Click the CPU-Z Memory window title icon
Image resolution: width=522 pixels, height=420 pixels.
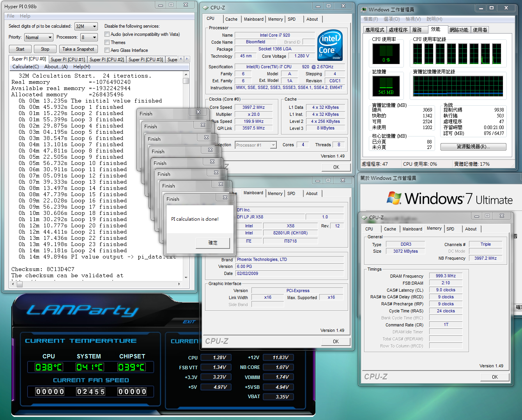click(x=364, y=217)
